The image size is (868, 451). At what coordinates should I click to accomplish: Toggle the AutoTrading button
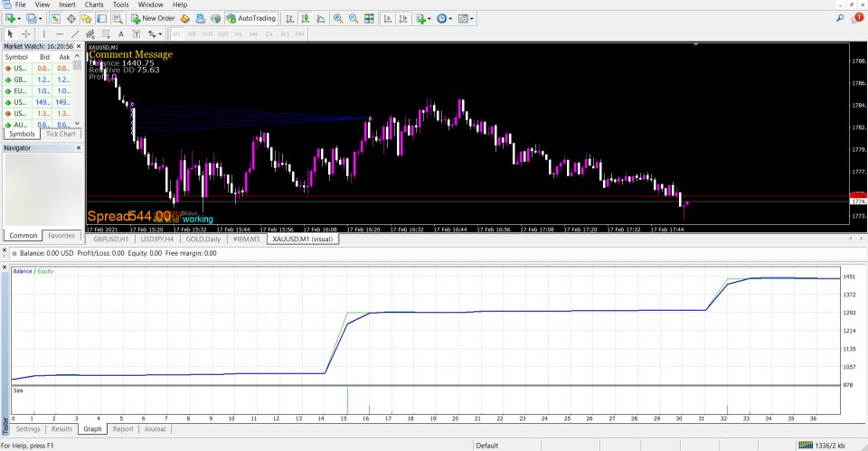coord(251,18)
